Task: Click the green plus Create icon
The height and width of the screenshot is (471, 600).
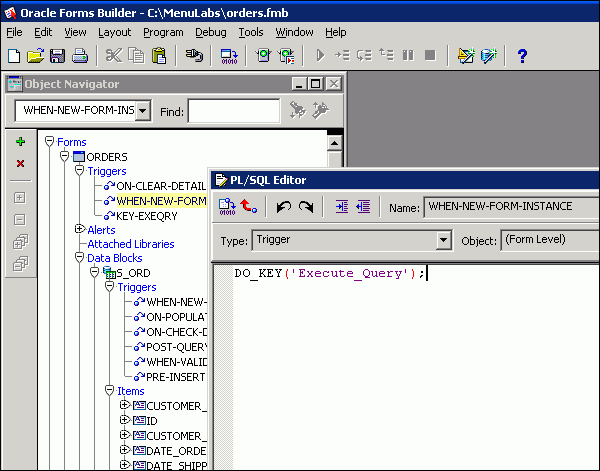Action: 20,142
